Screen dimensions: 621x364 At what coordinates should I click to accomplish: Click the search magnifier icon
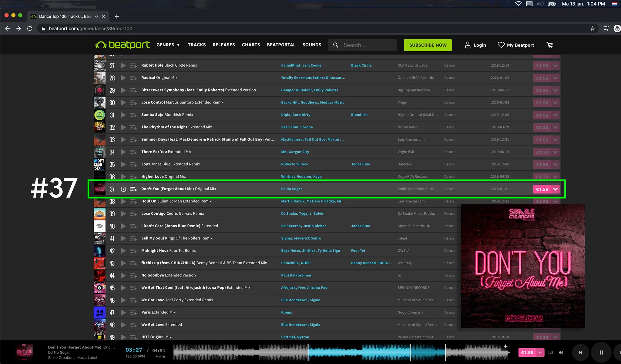[x=336, y=45]
